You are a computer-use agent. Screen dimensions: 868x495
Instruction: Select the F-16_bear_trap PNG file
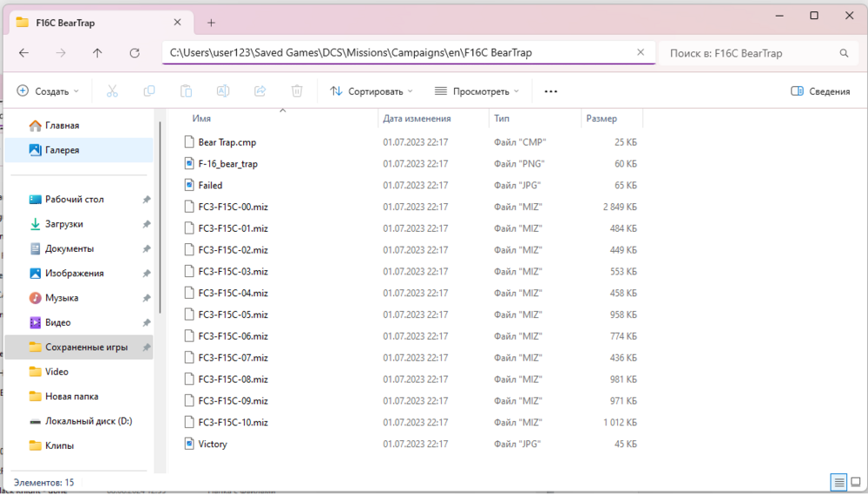(227, 164)
